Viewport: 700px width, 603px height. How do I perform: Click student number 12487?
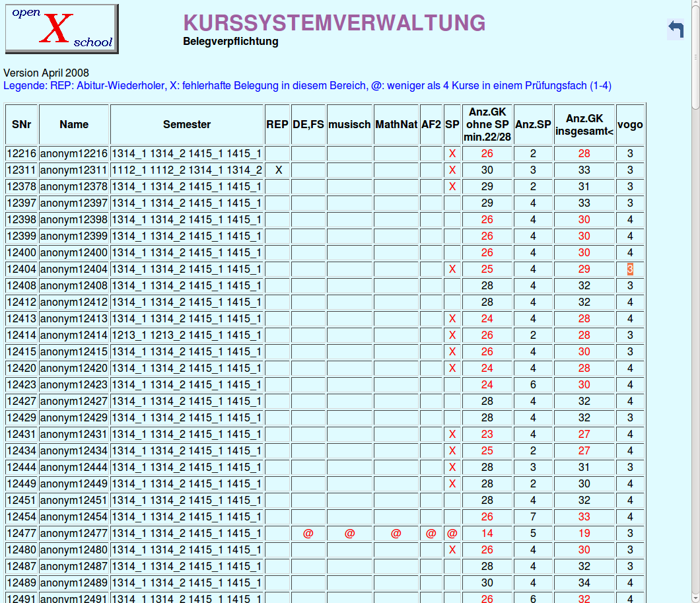pyautogui.click(x=21, y=567)
